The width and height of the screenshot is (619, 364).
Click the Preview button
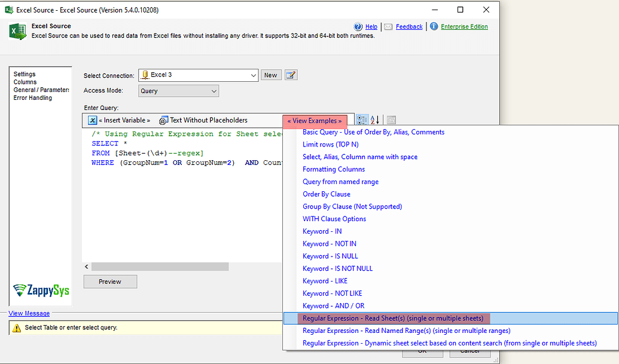coord(110,282)
